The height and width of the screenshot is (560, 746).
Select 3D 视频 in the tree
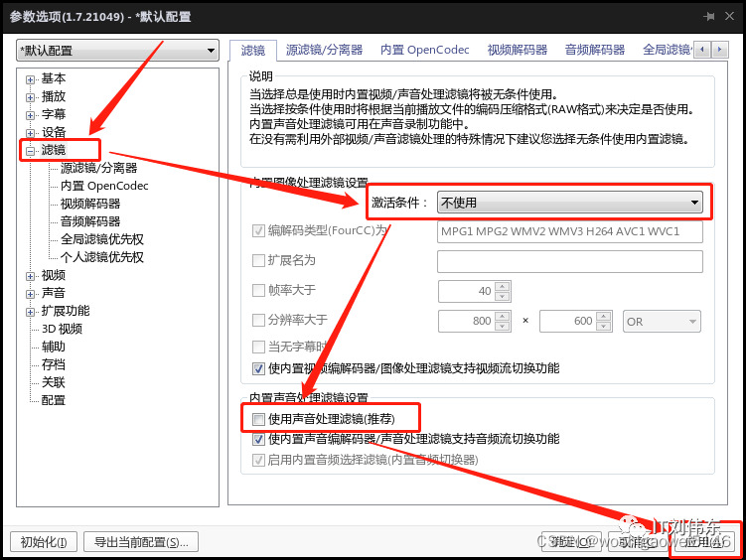click(62, 329)
